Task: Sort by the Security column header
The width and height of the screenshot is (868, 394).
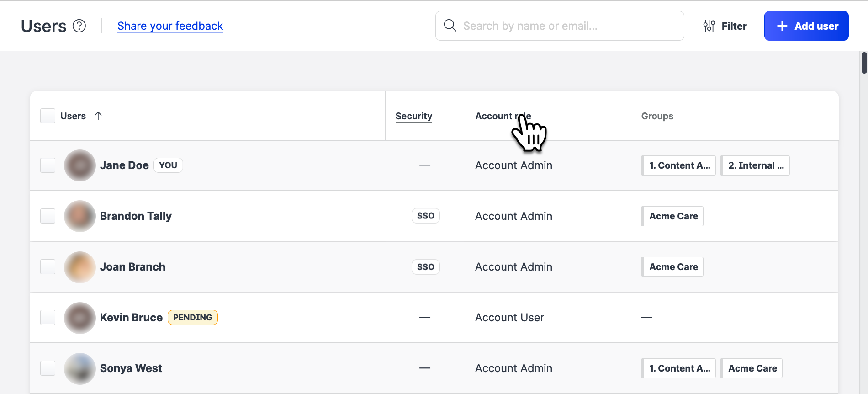Action: (x=413, y=116)
